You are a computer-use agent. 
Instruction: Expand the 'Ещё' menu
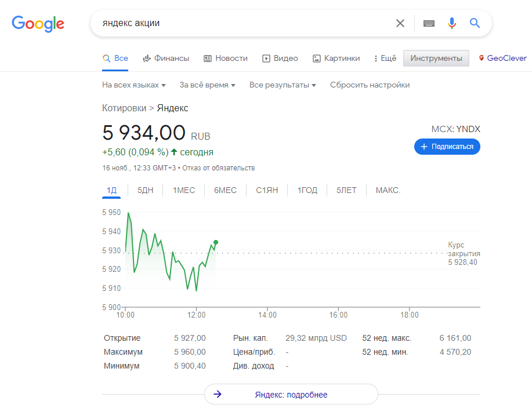(385, 59)
